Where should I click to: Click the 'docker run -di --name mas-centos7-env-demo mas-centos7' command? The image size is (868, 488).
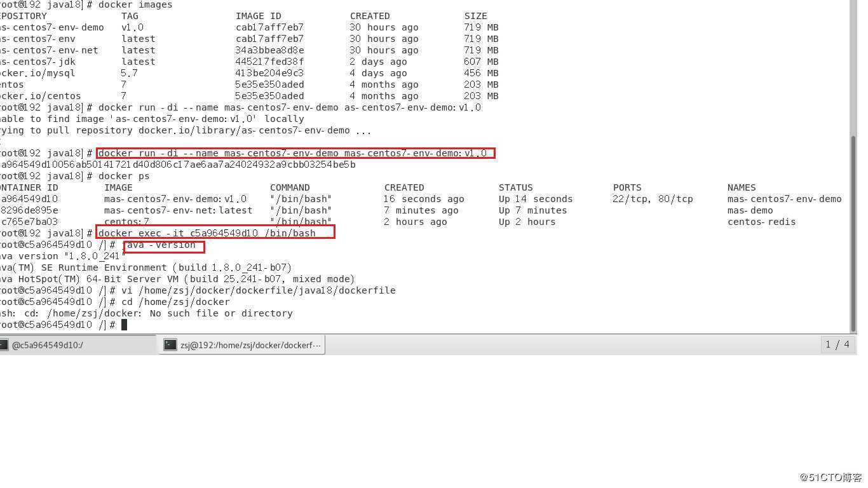tap(293, 153)
